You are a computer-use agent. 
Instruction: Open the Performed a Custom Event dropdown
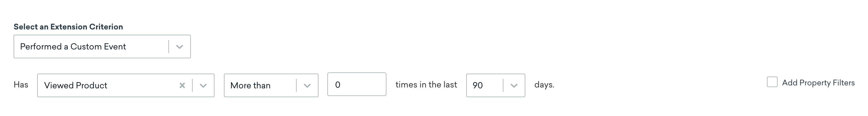(102, 47)
